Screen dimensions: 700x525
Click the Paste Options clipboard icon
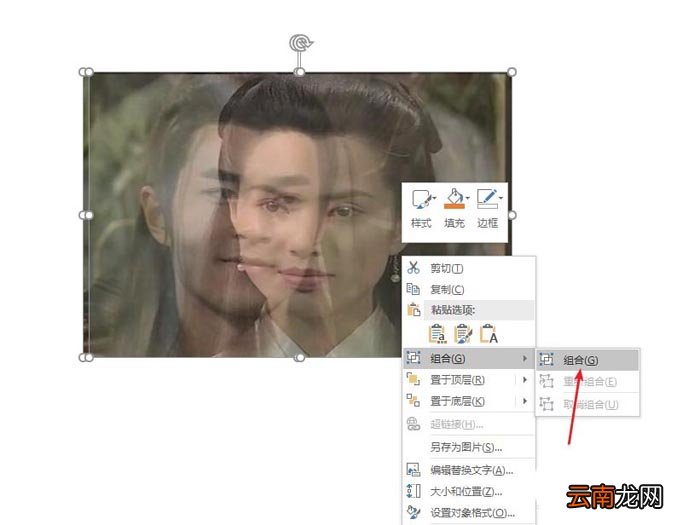click(414, 310)
